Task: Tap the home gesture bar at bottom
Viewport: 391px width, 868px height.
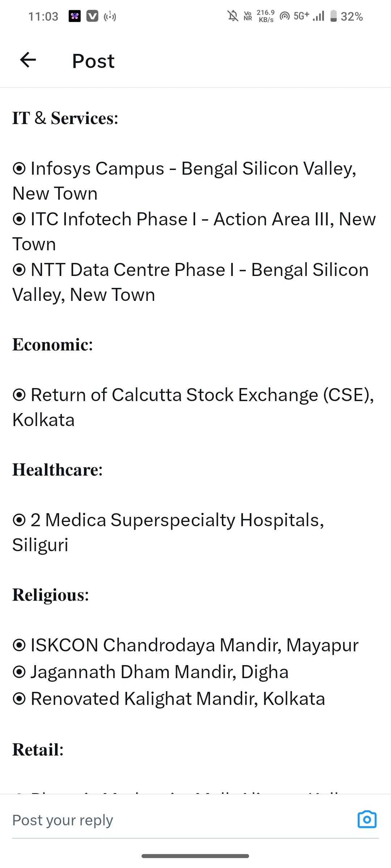Action: (x=195, y=856)
